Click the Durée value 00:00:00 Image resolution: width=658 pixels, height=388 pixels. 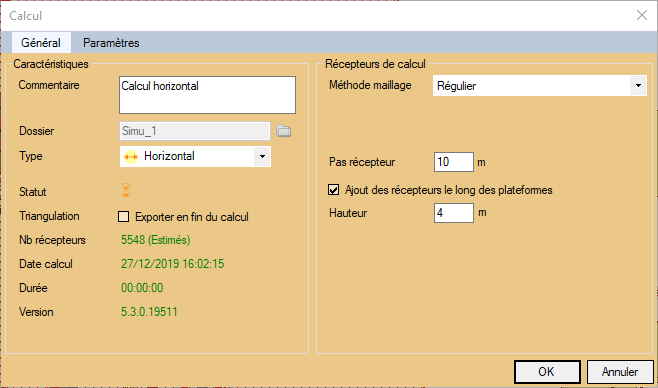142,288
